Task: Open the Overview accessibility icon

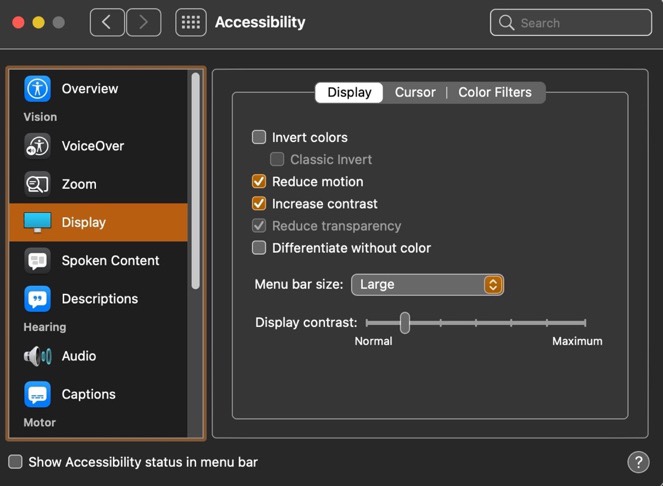Action: (38, 89)
